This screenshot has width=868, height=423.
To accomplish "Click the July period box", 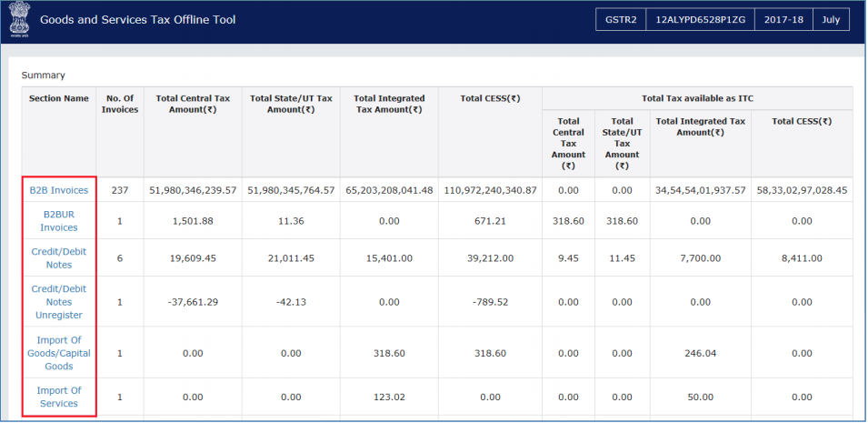I will tap(831, 20).
